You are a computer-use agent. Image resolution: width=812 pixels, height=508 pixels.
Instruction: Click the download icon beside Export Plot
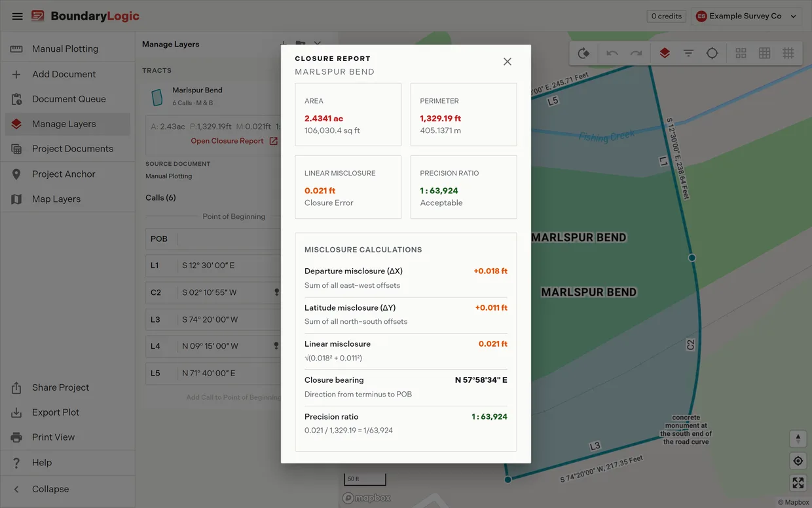pyautogui.click(x=16, y=412)
